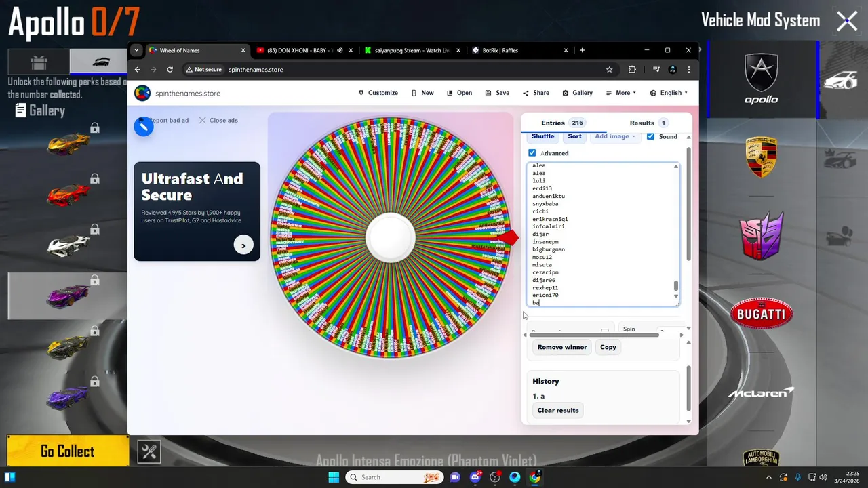The image size is (868, 488).
Task: Mute the YouTube DON XHONI tab
Action: point(340,50)
